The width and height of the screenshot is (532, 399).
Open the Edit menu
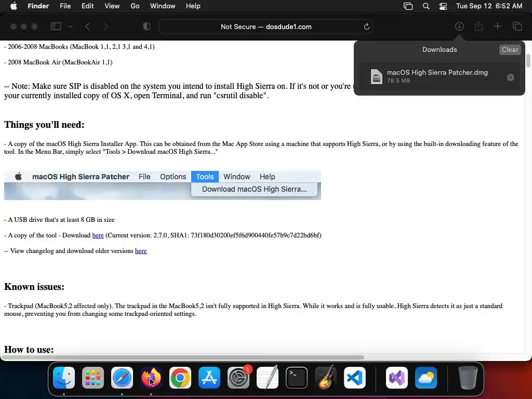tap(87, 6)
